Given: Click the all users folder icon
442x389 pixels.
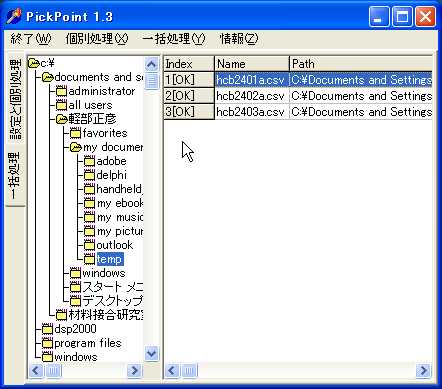Looking at the screenshot, I should tap(61, 105).
